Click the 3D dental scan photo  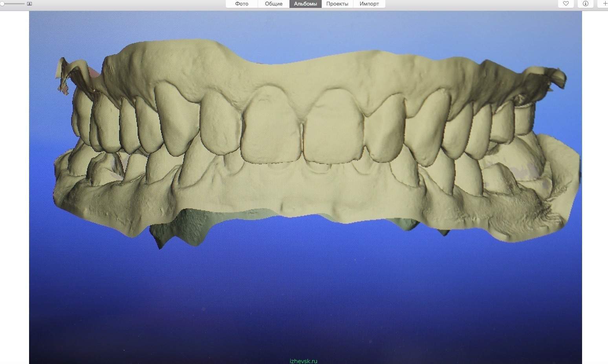click(x=305, y=187)
